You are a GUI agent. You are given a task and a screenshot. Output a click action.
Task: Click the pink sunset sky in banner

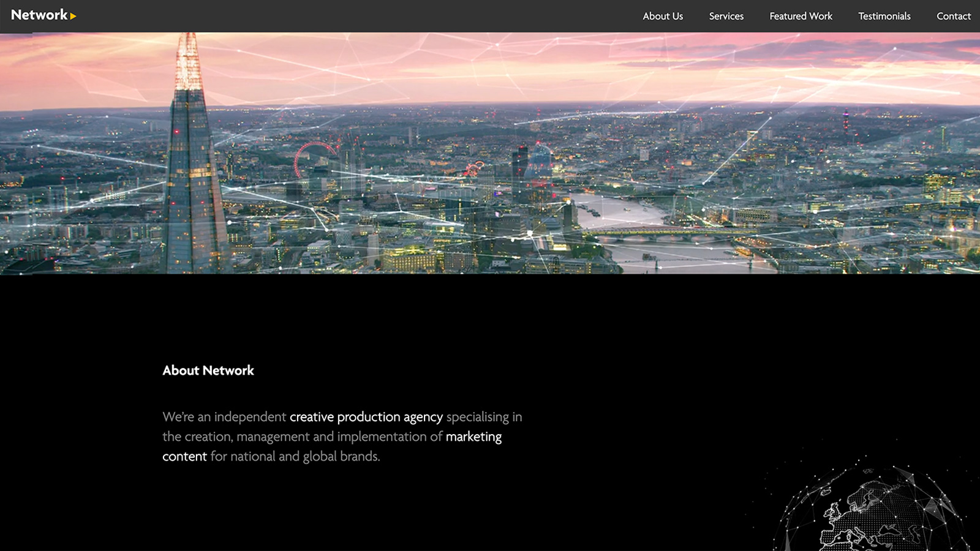click(551, 67)
